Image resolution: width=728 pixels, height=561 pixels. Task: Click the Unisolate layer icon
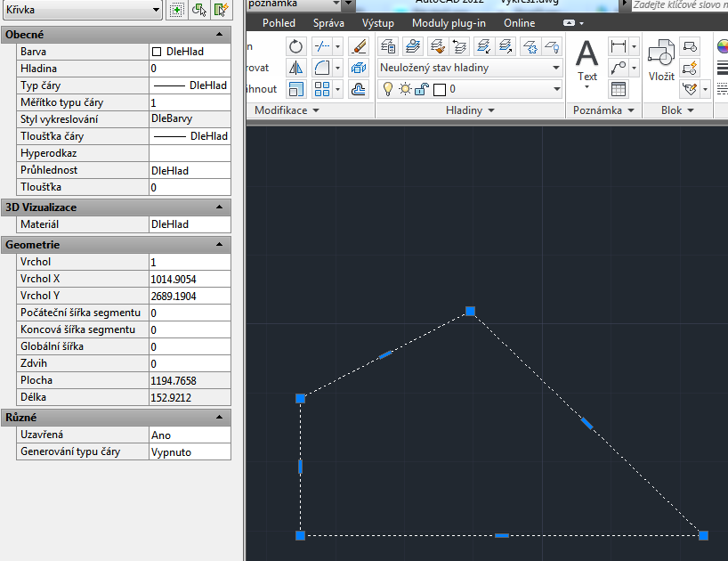506,46
